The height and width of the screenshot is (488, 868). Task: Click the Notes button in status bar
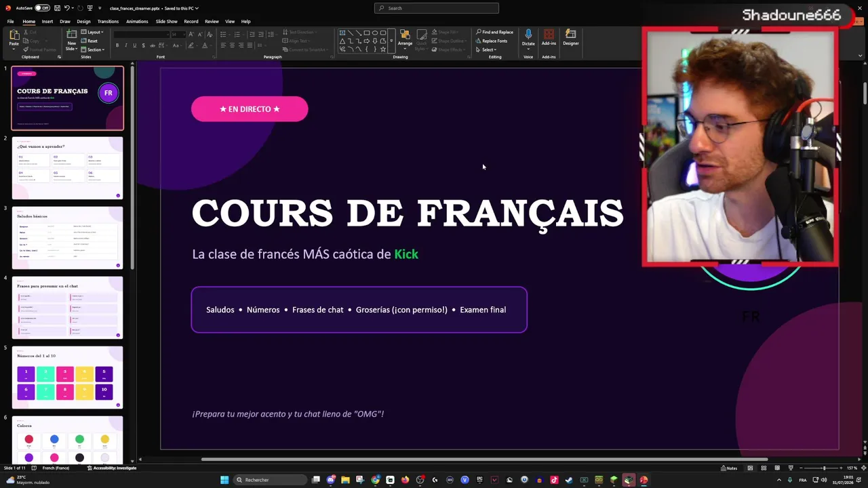[729, 468]
